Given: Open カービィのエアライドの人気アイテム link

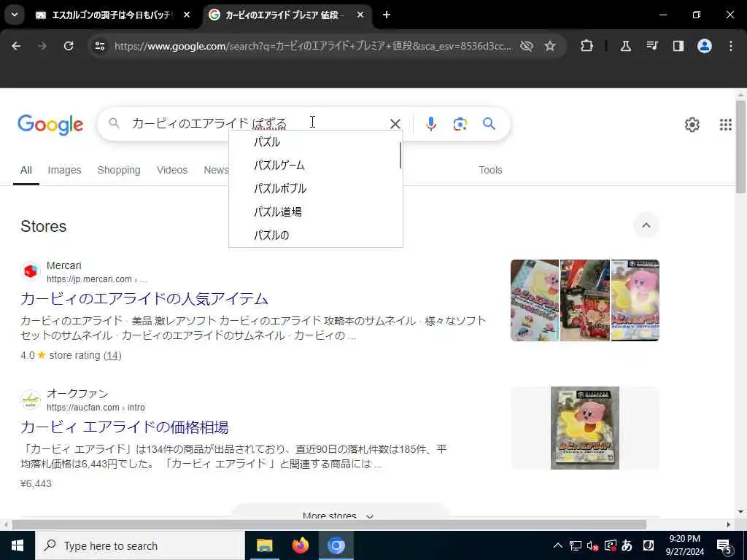Looking at the screenshot, I should coord(144,298).
